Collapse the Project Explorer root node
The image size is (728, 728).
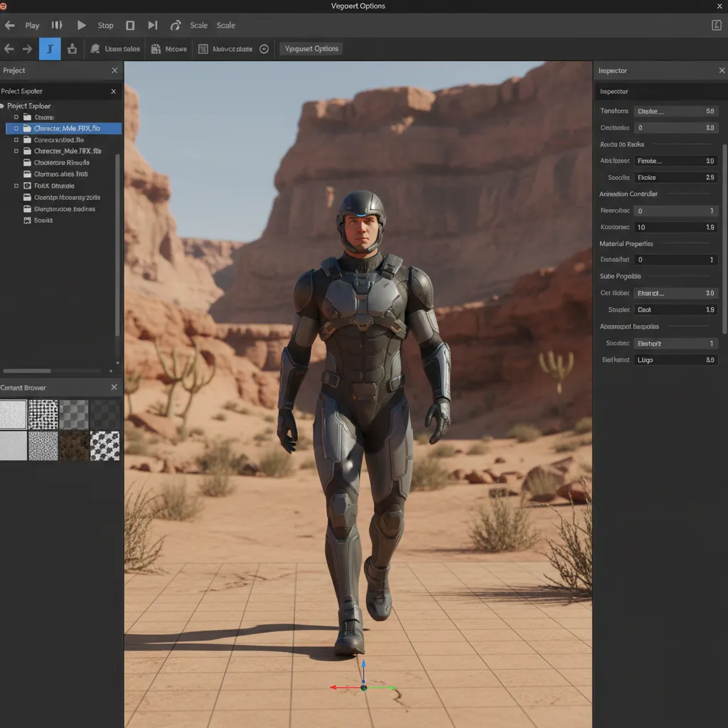(x=5, y=105)
